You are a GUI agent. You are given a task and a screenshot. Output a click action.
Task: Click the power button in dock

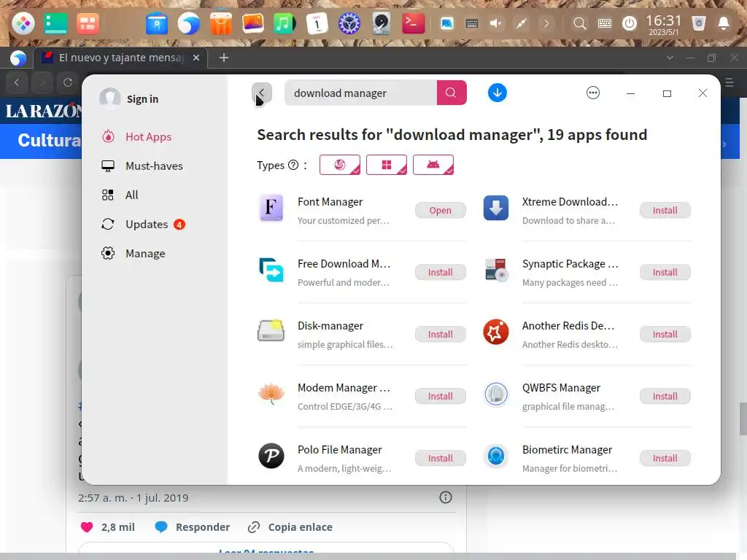(630, 23)
